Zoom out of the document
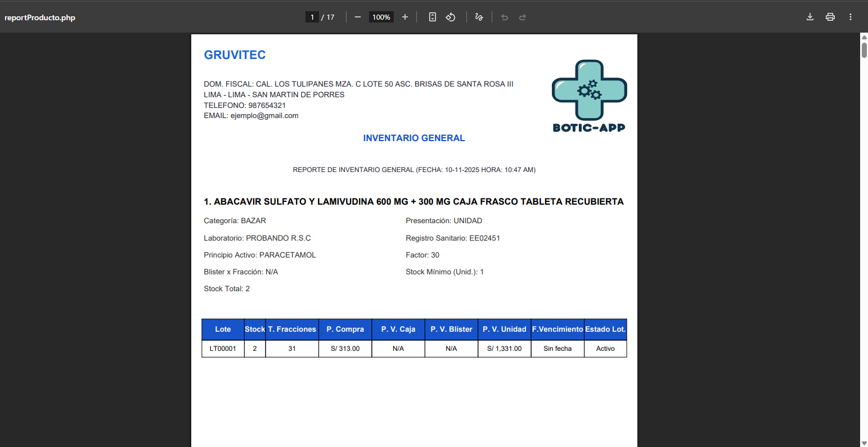This screenshot has width=868, height=447. [357, 17]
